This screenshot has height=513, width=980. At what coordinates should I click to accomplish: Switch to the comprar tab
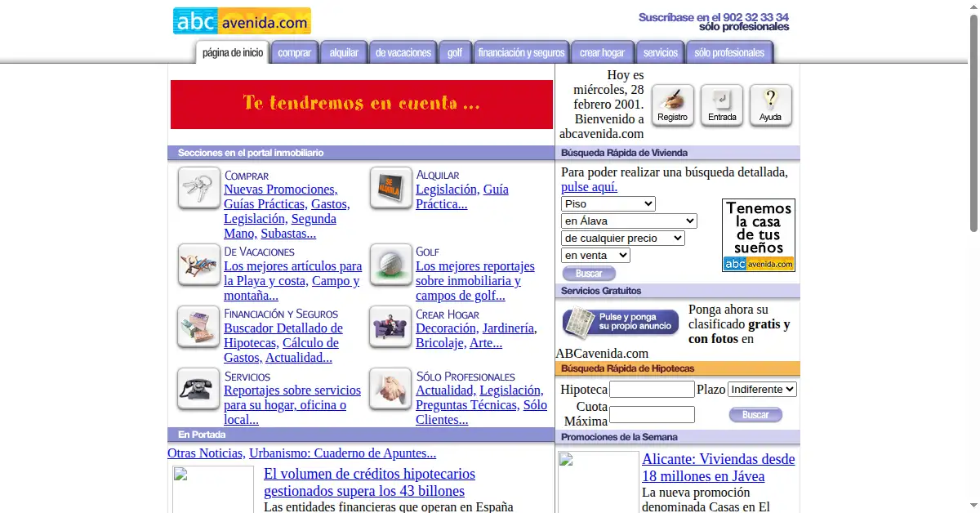295,52
